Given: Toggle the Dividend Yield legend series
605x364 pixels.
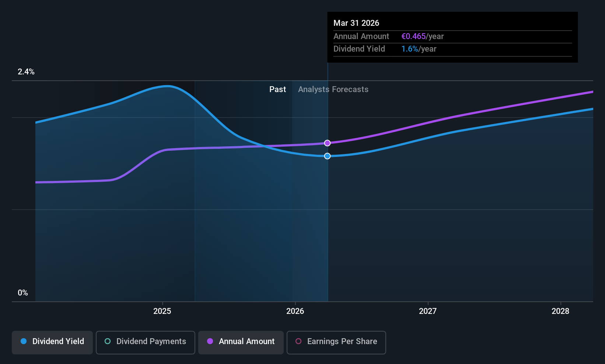Looking at the screenshot, I should 52,342.
